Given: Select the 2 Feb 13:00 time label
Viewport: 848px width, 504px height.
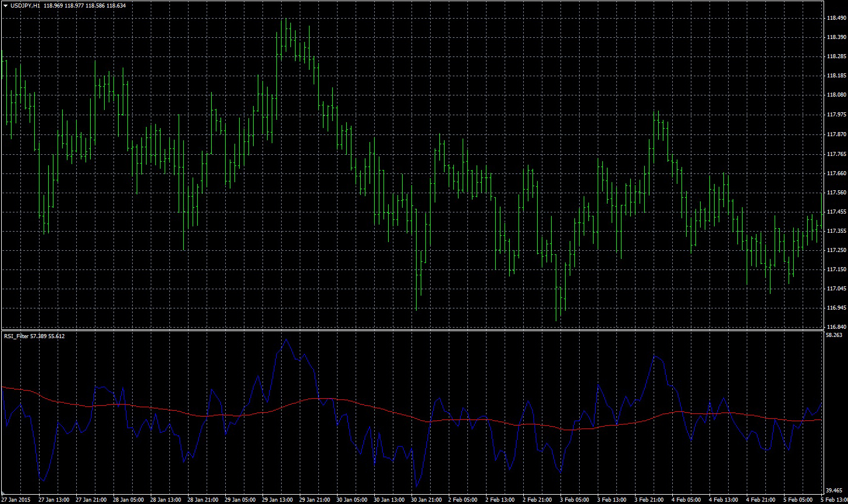Looking at the screenshot, I should [500, 500].
